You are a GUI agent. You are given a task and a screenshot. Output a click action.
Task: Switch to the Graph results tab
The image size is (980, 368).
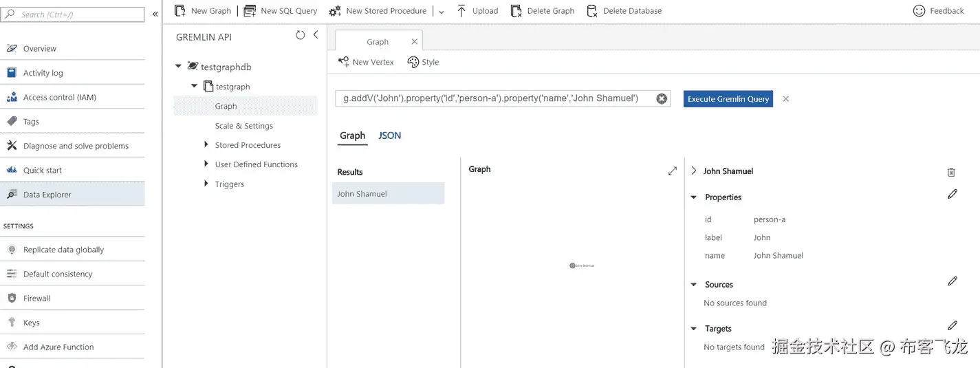coord(352,136)
